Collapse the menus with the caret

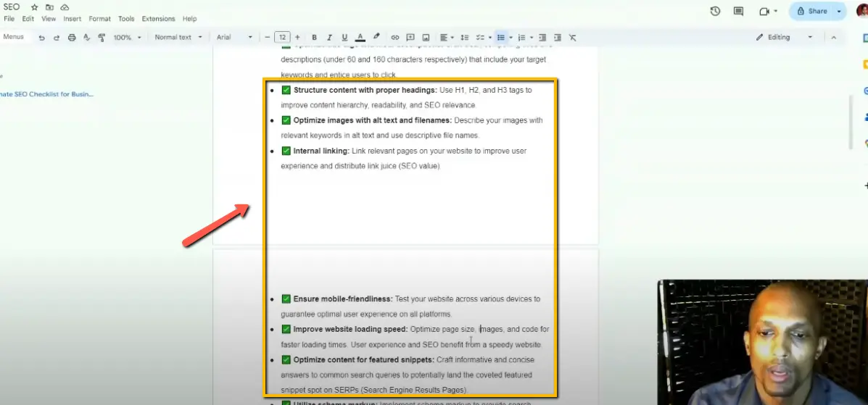tap(834, 38)
